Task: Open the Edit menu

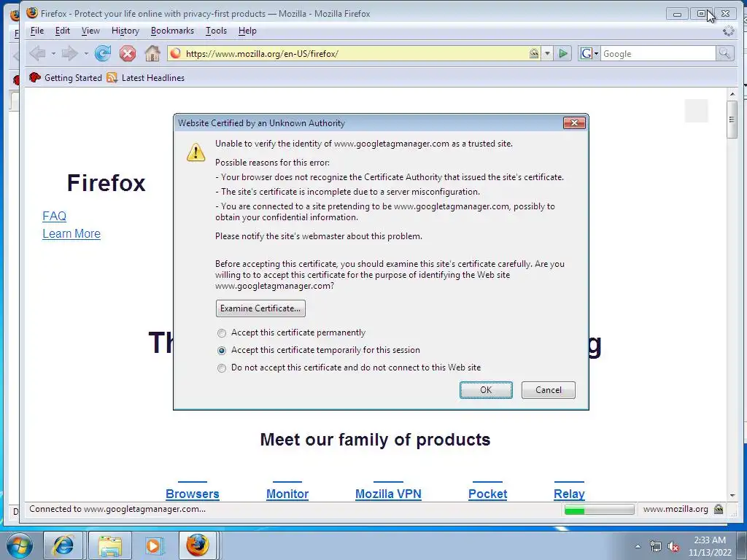Action: 63,31
